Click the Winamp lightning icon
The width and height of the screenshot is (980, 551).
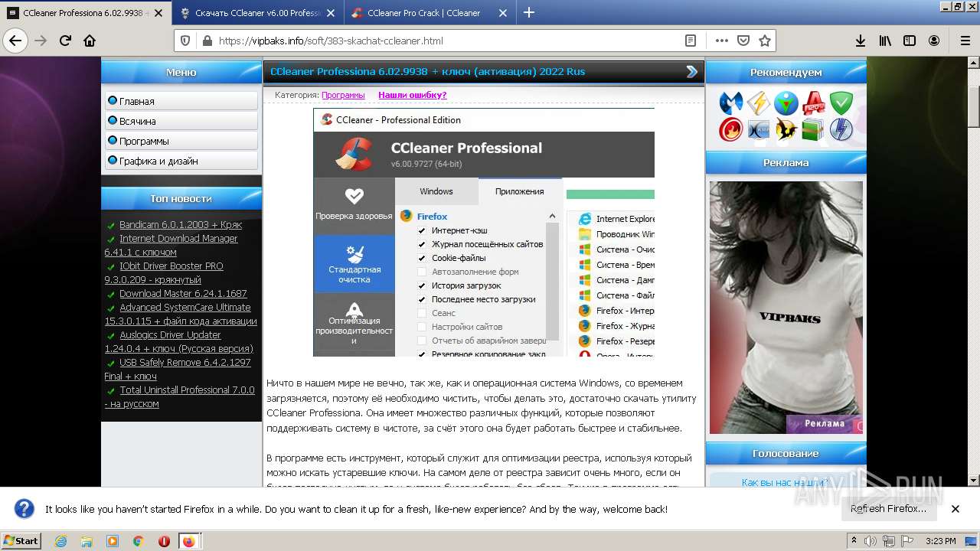[759, 103]
